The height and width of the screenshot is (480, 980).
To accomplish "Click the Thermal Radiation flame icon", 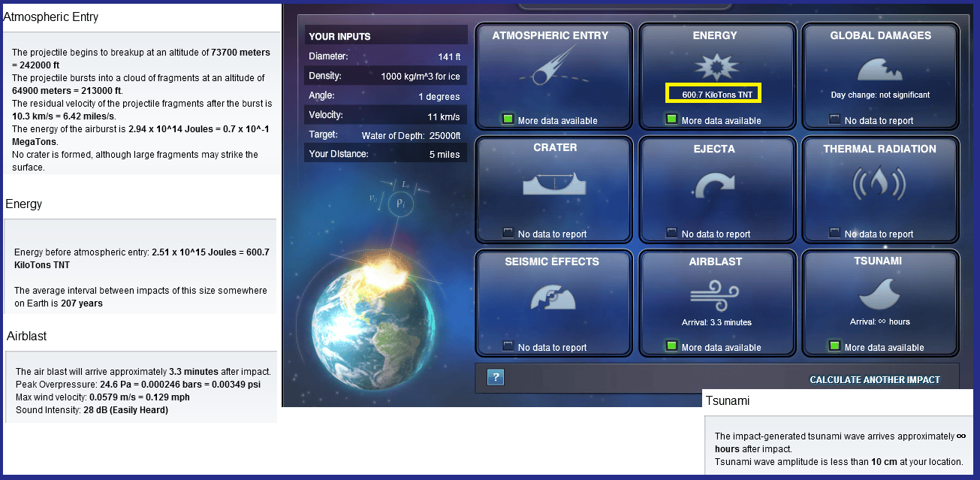I will (x=879, y=183).
